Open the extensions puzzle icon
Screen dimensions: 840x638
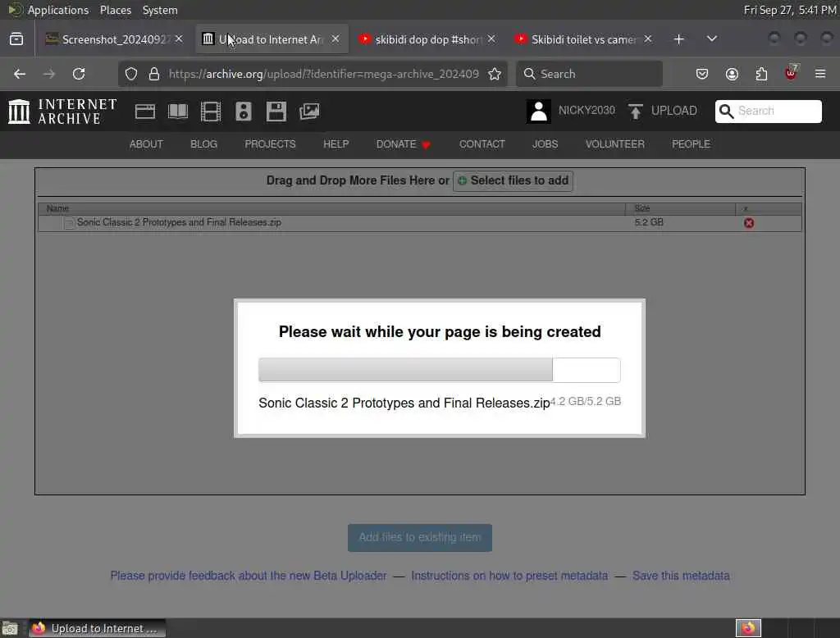pyautogui.click(x=761, y=74)
